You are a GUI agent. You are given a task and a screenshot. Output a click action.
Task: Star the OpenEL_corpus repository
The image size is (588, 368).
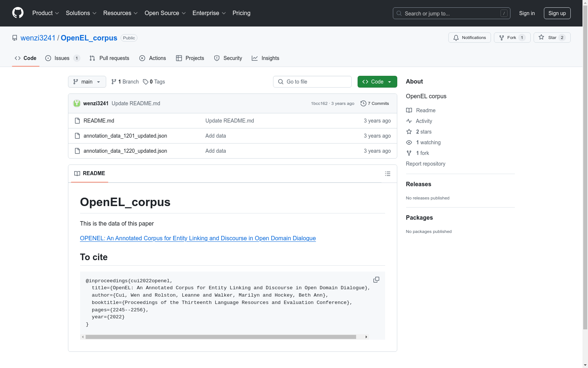tap(552, 38)
